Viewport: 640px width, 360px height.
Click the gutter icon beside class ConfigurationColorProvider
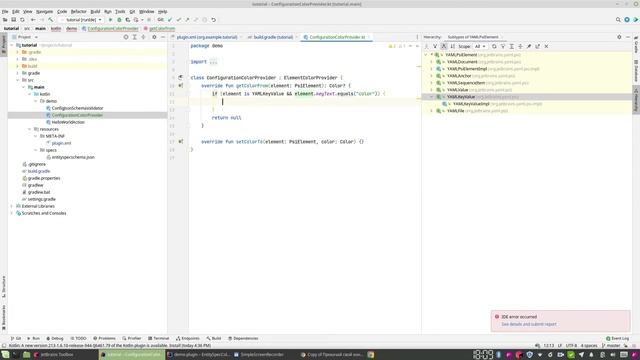click(x=180, y=78)
